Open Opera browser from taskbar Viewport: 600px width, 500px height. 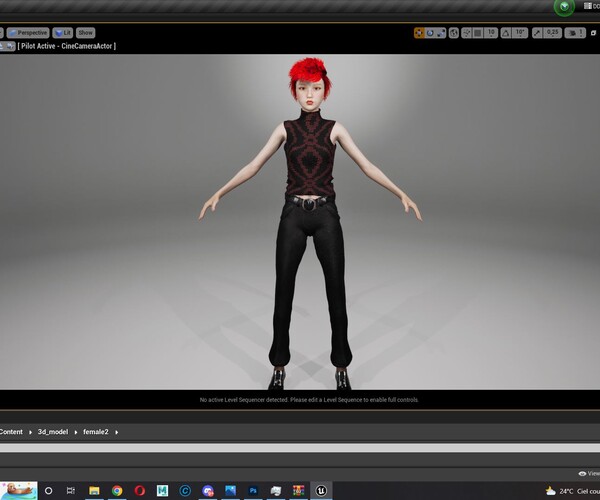pyautogui.click(x=140, y=490)
